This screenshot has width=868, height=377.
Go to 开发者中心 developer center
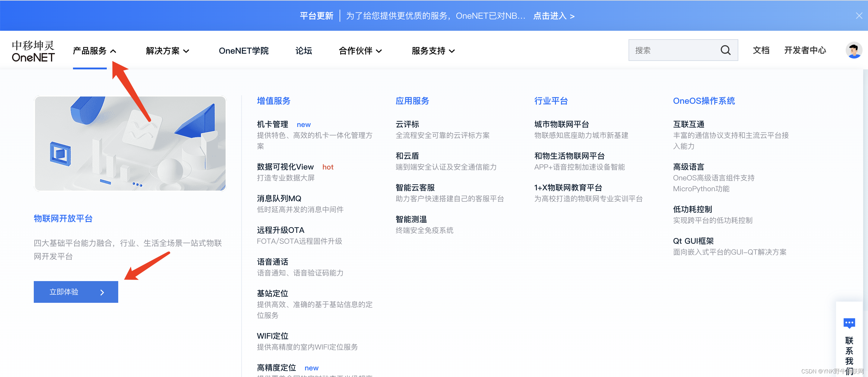coord(805,50)
